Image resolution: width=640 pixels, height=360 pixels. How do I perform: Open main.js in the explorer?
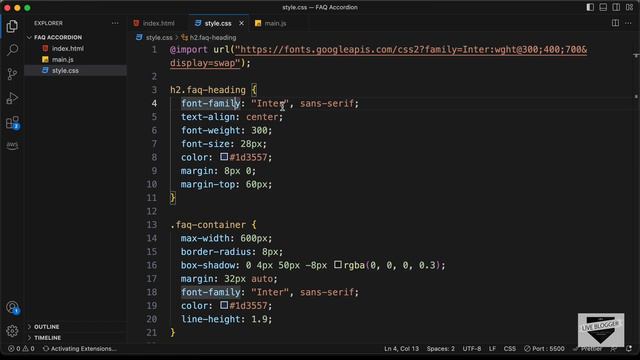(x=62, y=59)
